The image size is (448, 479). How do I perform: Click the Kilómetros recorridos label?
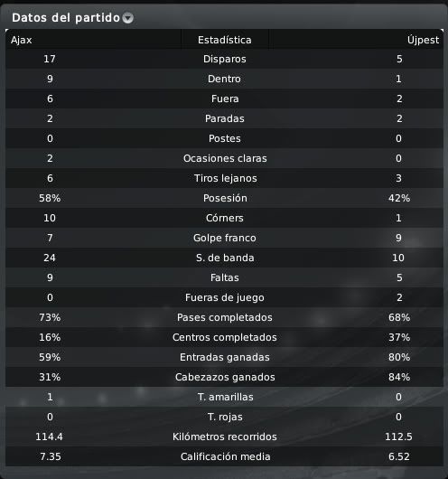(225, 437)
